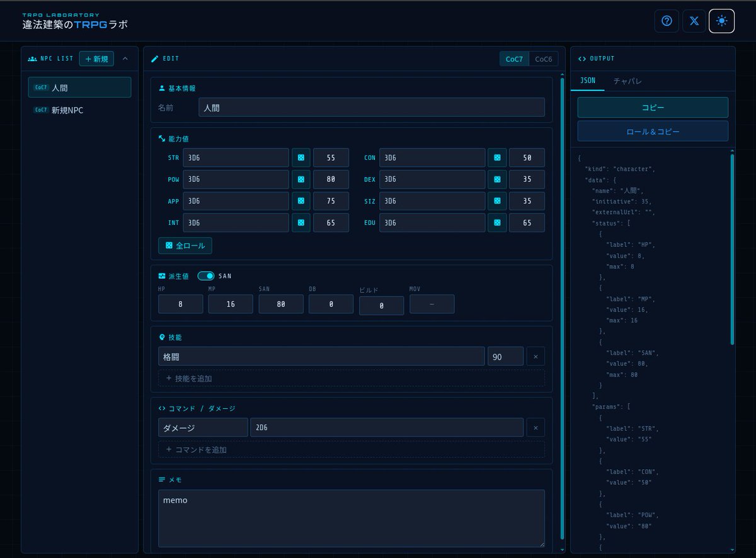Screen dimensions: 756x558
Task: Focus the SAN value field showing 80
Action: (x=281, y=304)
